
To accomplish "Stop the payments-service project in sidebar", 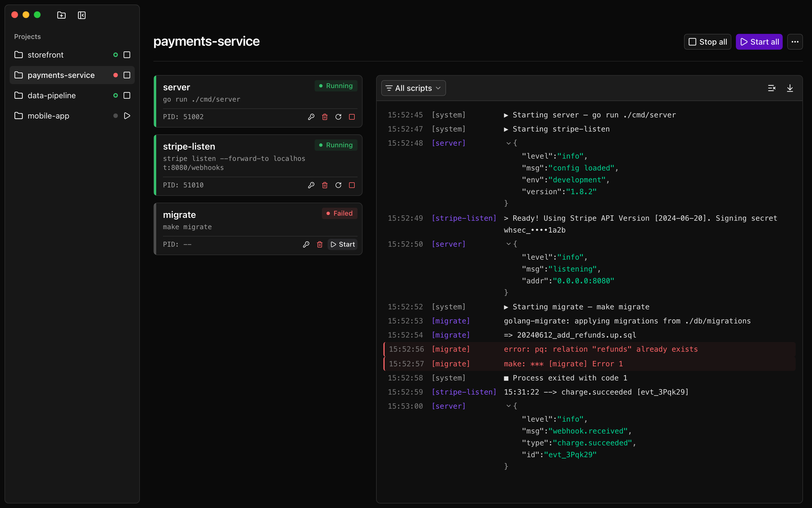I will 127,75.
